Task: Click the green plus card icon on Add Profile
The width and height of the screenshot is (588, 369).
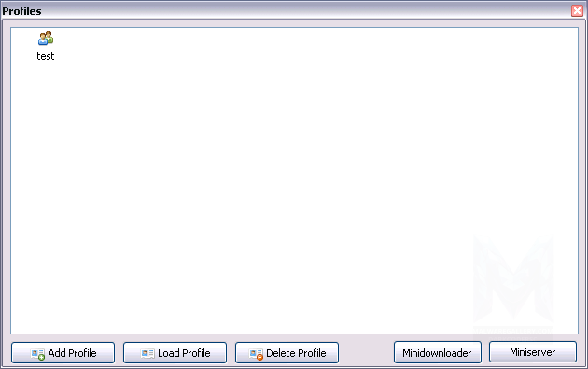Action: [x=37, y=354]
